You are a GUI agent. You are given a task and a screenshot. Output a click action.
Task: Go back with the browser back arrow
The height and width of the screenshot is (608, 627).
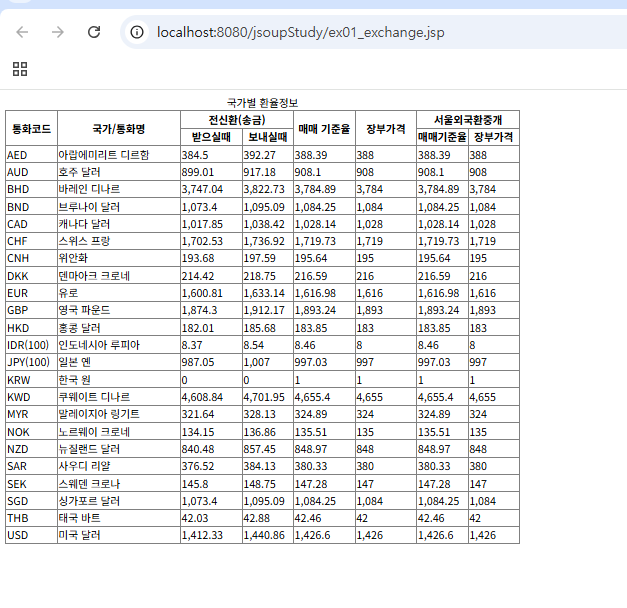pyautogui.click(x=22, y=32)
